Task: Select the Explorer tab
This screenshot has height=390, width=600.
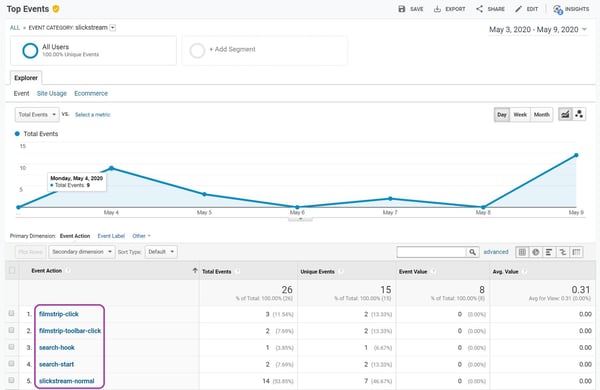Action: point(26,78)
